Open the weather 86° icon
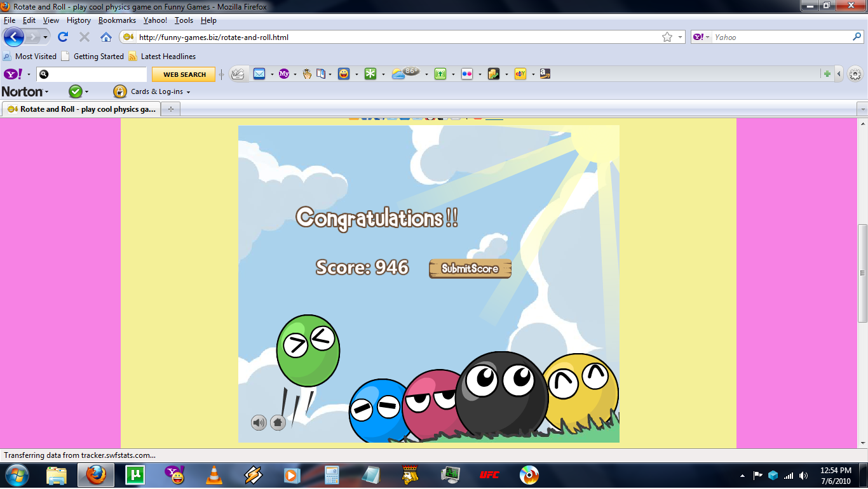 pos(405,74)
